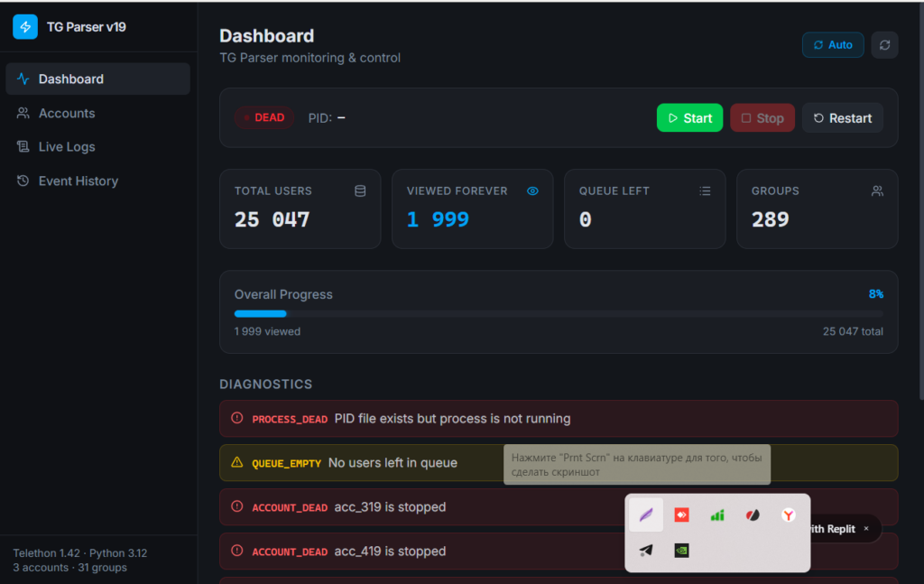Click the eye icon on Viewed Forever card
This screenshot has width=924, height=584.
tap(532, 191)
